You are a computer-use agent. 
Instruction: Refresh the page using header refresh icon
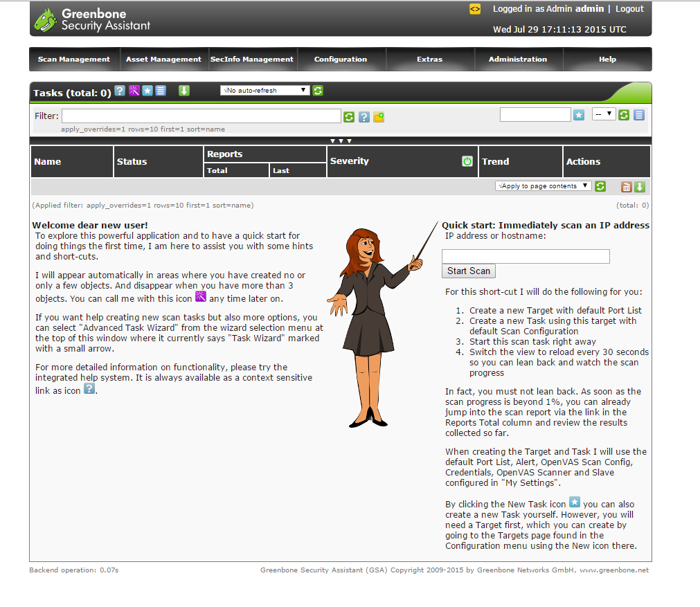tap(318, 91)
